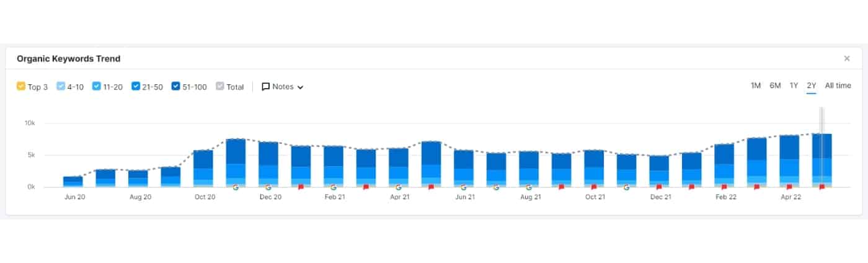Select the Feb 22 stacked bar
This screenshot has height=263, width=868.
coord(724,166)
